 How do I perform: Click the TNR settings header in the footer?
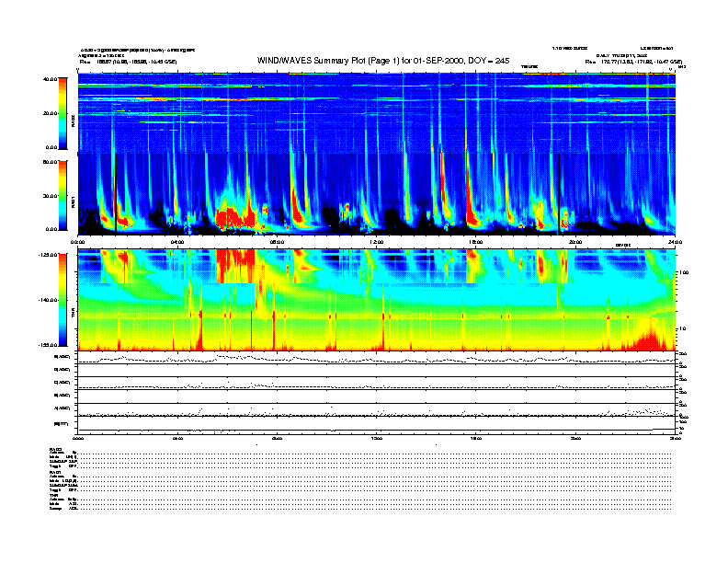point(53,496)
